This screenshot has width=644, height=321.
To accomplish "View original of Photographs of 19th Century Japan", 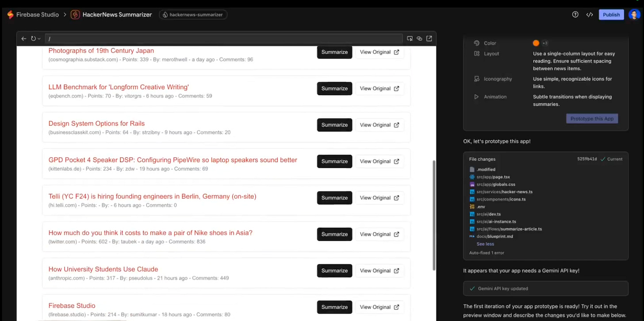I will click(379, 52).
